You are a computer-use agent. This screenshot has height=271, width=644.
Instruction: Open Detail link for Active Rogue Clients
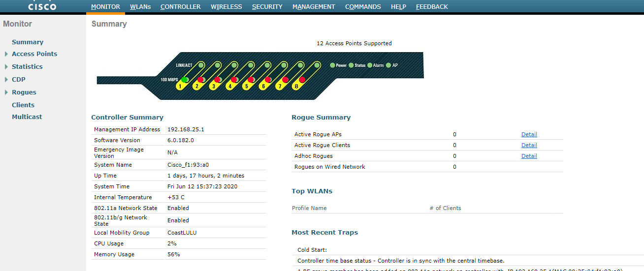[529, 145]
